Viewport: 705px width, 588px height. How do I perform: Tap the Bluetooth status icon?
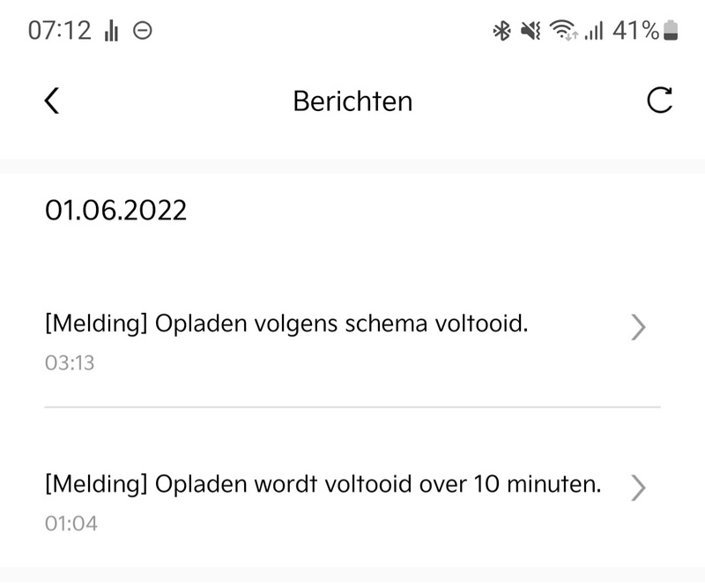501,32
